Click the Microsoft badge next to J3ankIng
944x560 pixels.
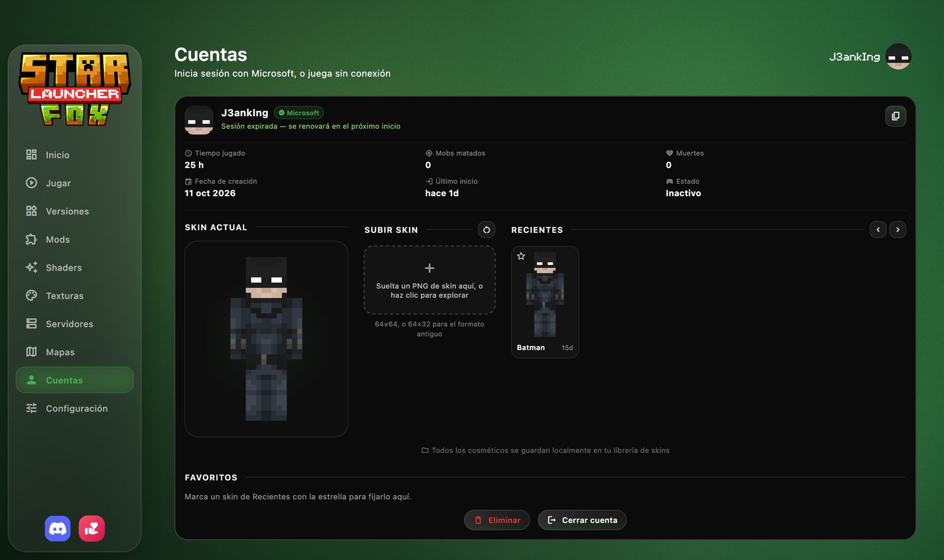(x=299, y=113)
